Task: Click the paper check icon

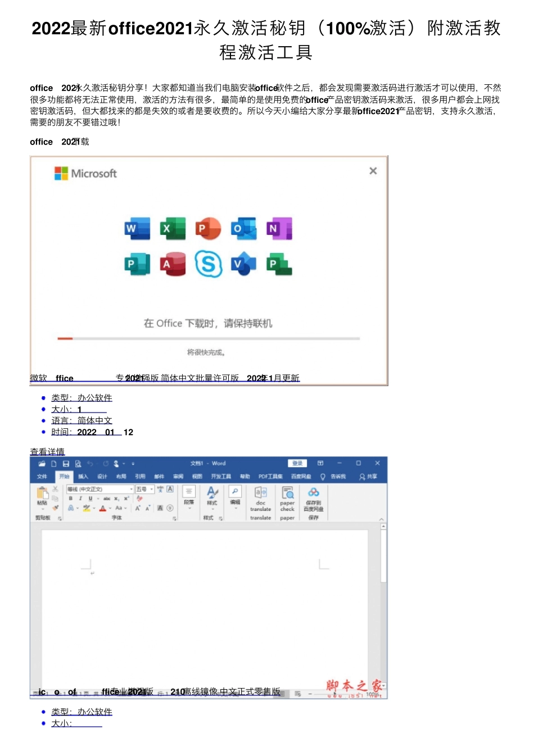Action: pyautogui.click(x=287, y=492)
